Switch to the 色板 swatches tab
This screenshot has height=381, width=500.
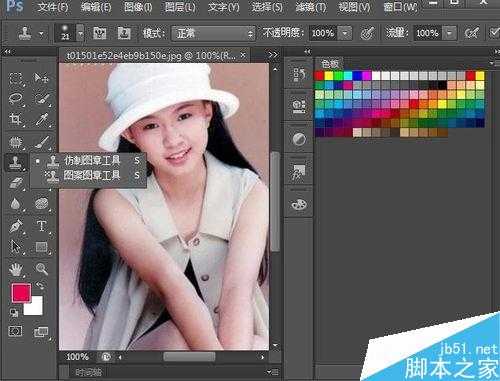330,63
